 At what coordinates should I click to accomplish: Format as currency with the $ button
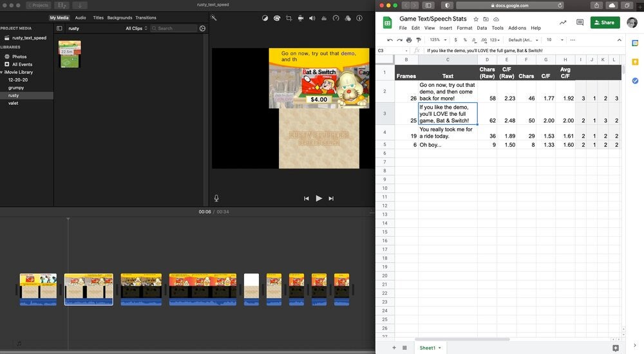coord(455,40)
